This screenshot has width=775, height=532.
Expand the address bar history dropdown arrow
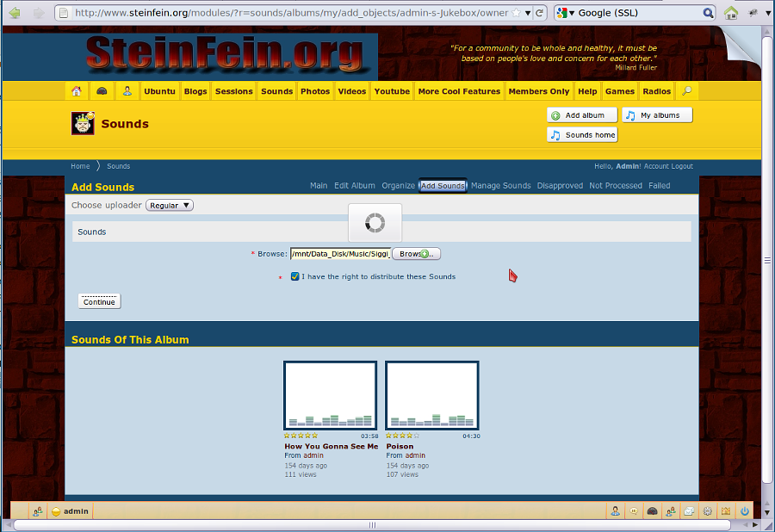coord(528,13)
